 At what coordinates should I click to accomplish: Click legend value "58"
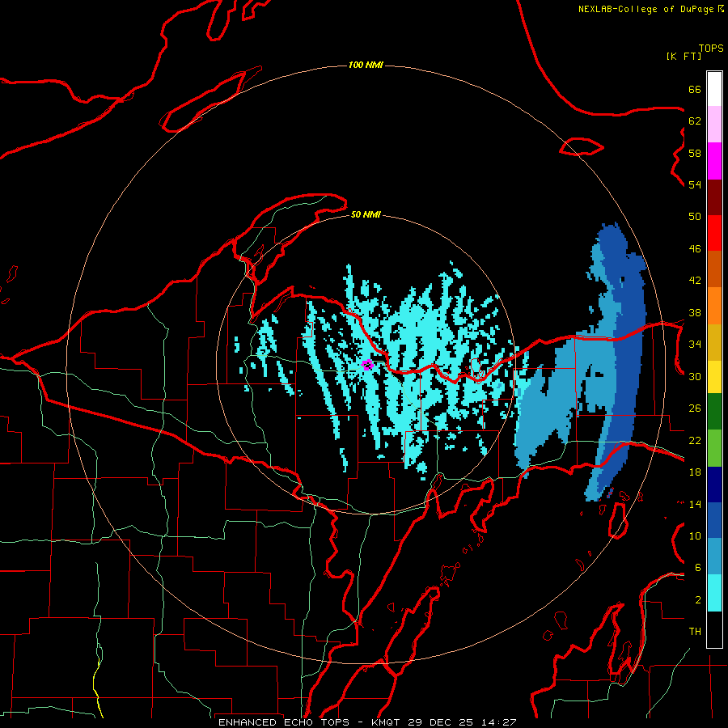tap(695, 153)
